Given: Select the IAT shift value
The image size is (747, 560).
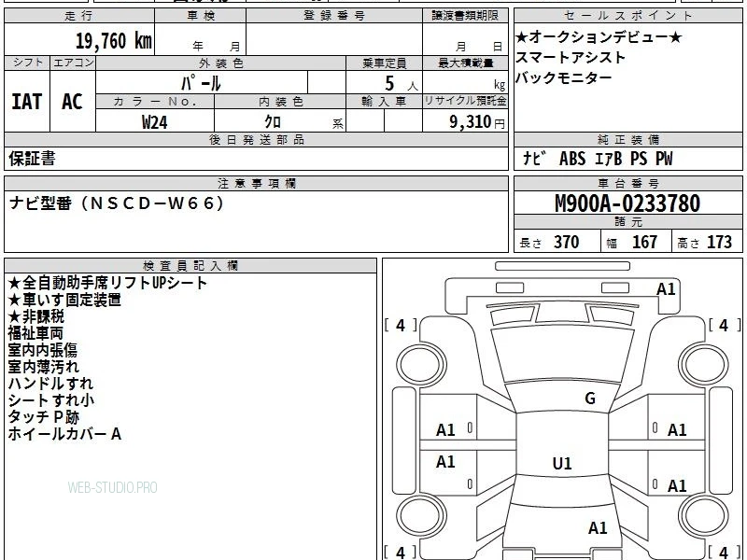Looking at the screenshot, I should (x=27, y=102).
